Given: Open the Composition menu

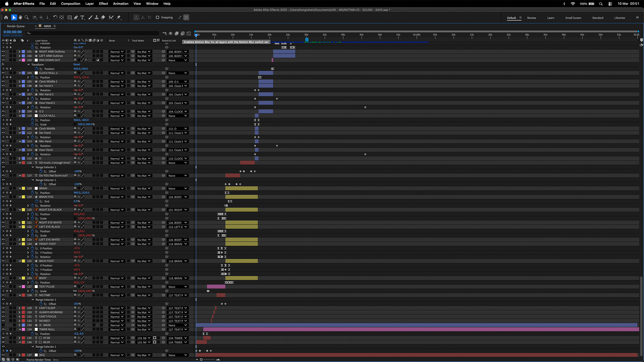Looking at the screenshot, I should (70, 4).
